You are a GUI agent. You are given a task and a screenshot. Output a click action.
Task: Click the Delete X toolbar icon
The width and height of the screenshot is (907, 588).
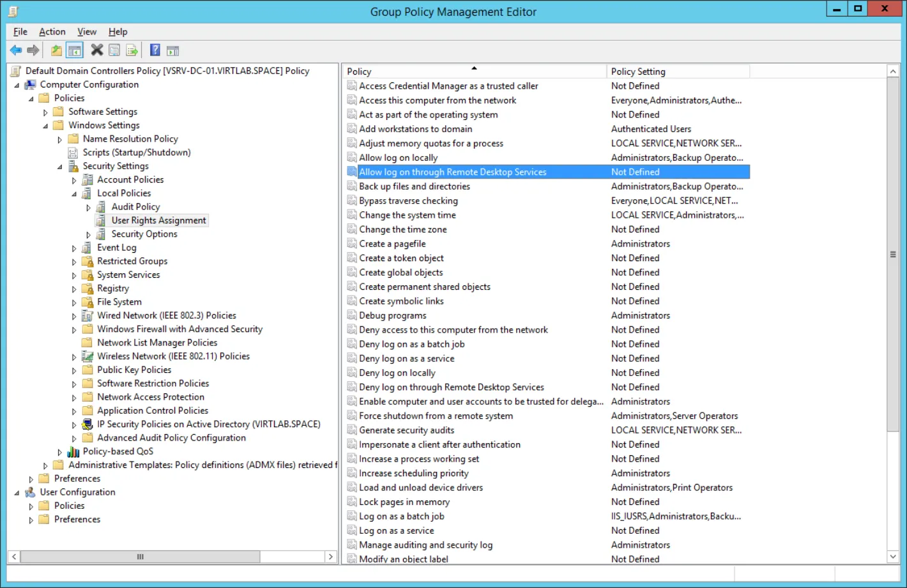click(x=97, y=50)
